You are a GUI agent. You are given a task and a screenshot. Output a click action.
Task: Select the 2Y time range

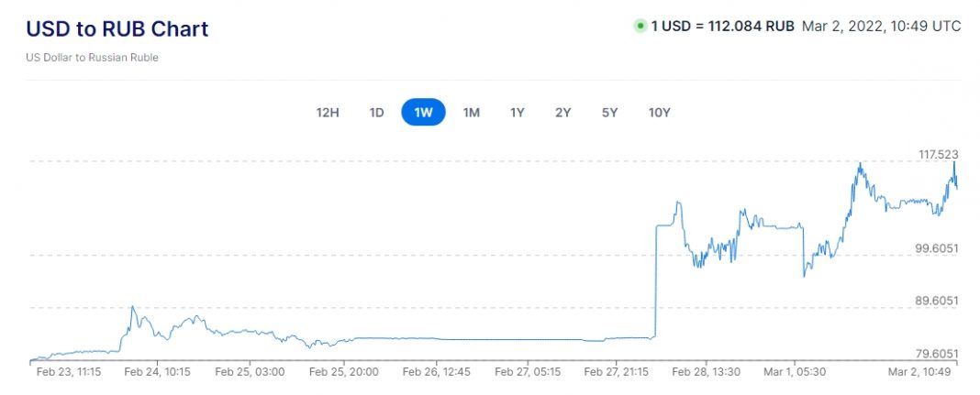tap(562, 113)
